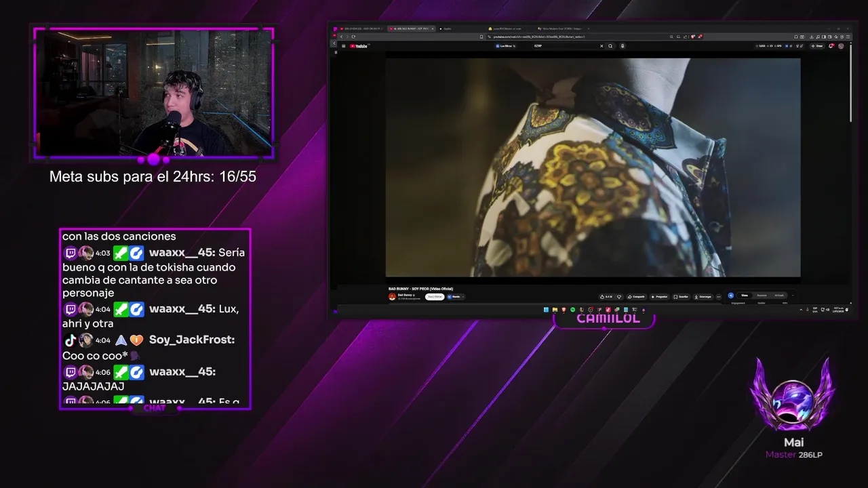The height and width of the screenshot is (488, 868).
Task: Expand the chevron after AI Coach tab
Action: (x=793, y=296)
